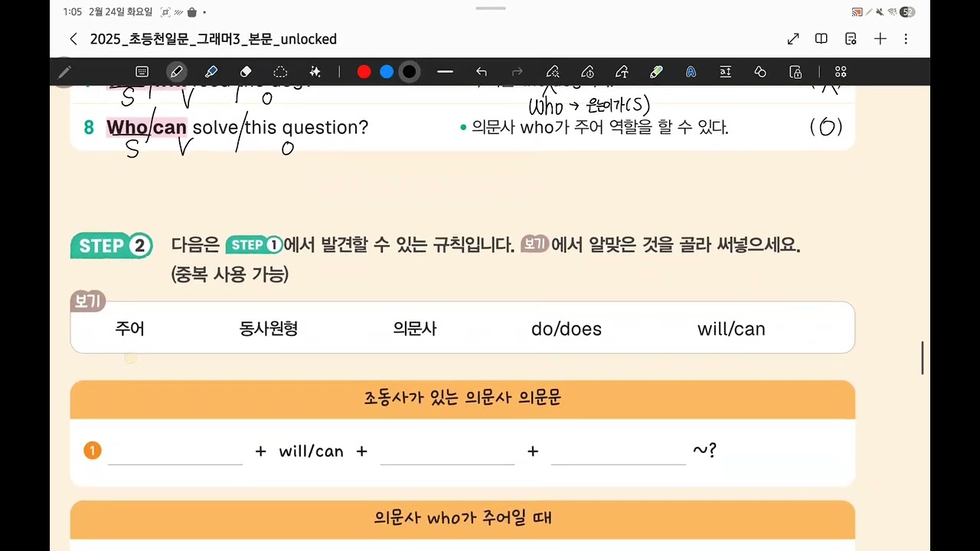Go back with the left chevron arrow
Viewport: 980px width, 551px height.
click(73, 39)
